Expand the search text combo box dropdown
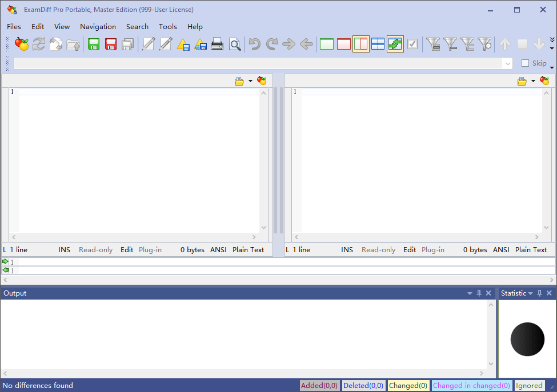The height and width of the screenshot is (392, 557). pyautogui.click(x=507, y=63)
